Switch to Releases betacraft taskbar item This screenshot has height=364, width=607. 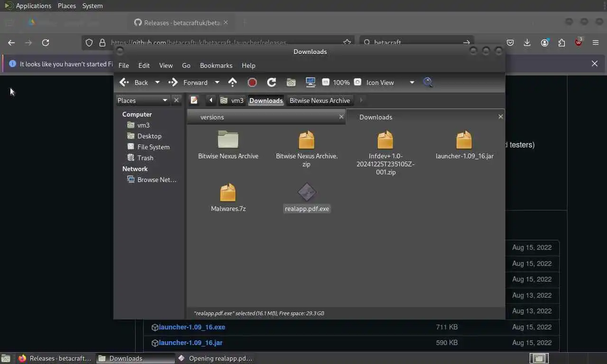point(55,358)
